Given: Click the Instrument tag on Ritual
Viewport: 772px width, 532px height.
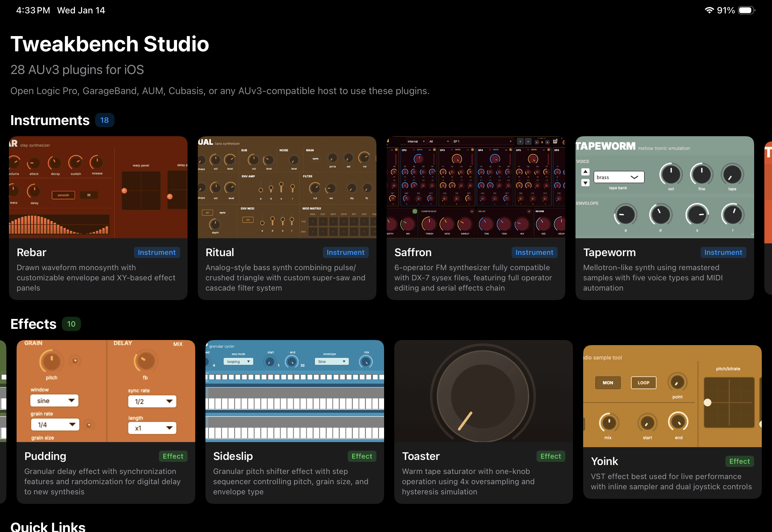Looking at the screenshot, I should point(345,252).
